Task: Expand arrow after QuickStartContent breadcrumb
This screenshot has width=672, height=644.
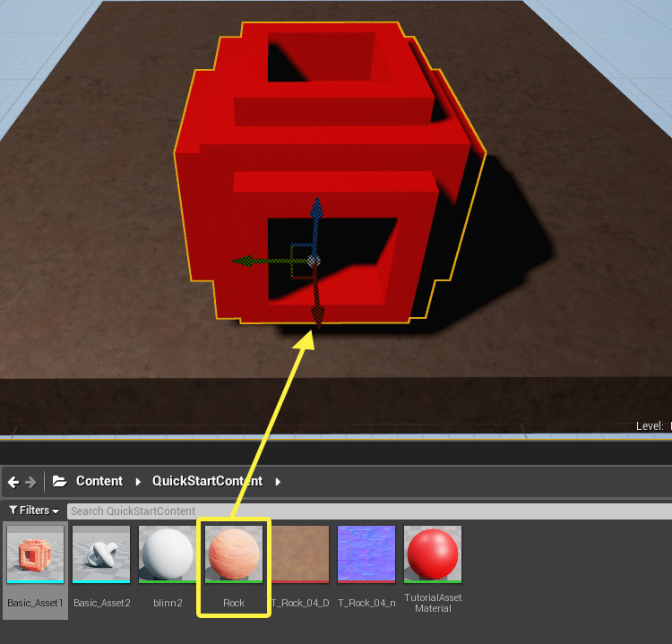Action: [277, 482]
